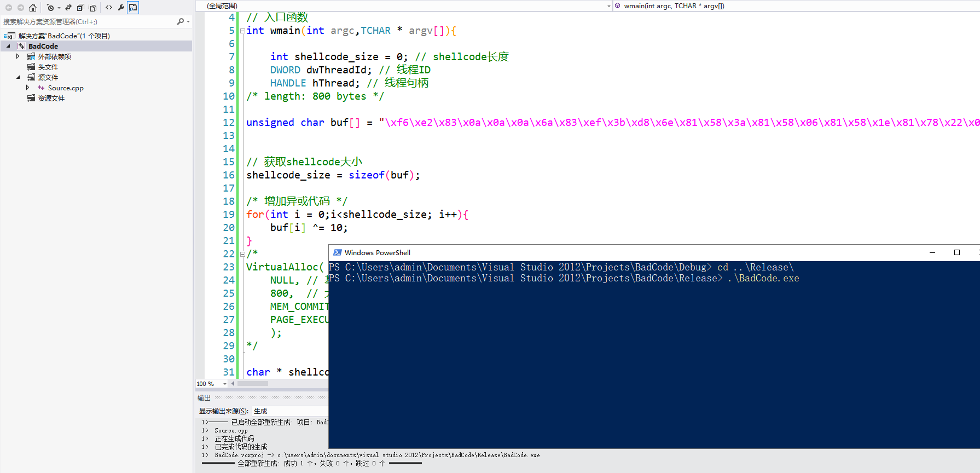Open the search options dropdown arrow

188,22
